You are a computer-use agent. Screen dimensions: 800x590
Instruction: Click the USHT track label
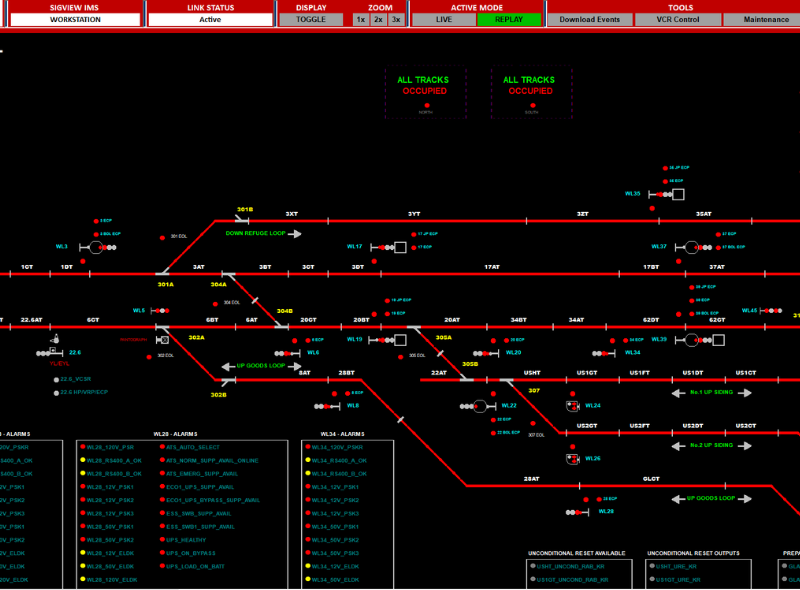[x=532, y=373]
